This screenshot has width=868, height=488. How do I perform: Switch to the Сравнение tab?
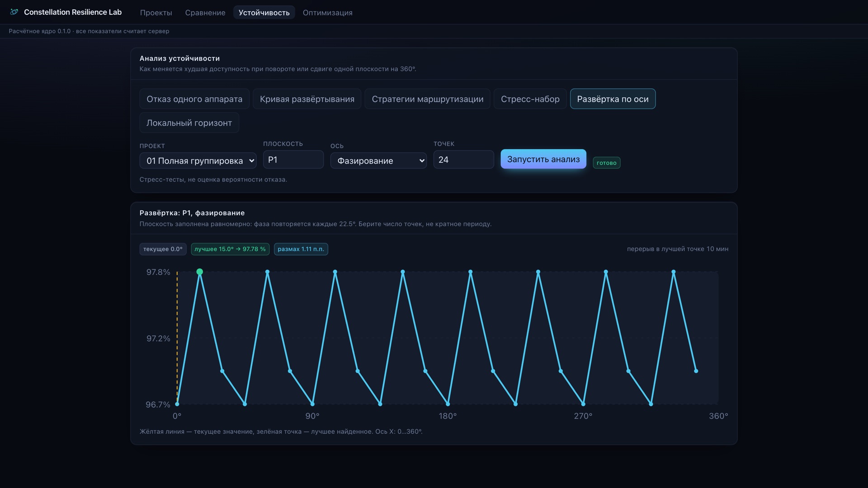[205, 13]
